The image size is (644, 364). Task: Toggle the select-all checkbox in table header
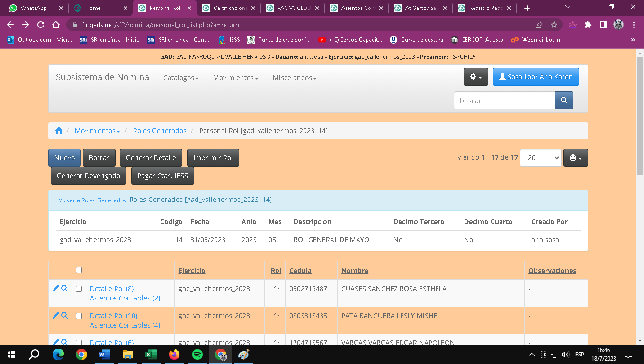click(79, 270)
